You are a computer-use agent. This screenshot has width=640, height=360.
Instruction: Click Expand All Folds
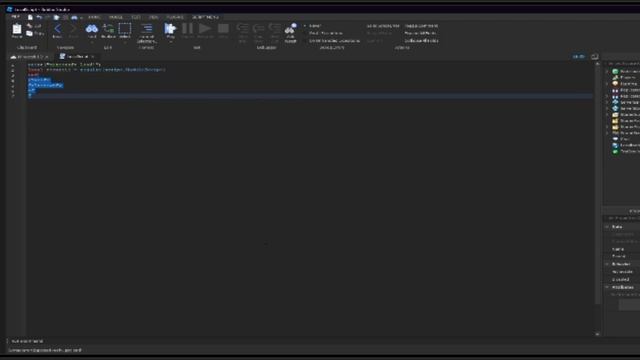click(x=420, y=33)
